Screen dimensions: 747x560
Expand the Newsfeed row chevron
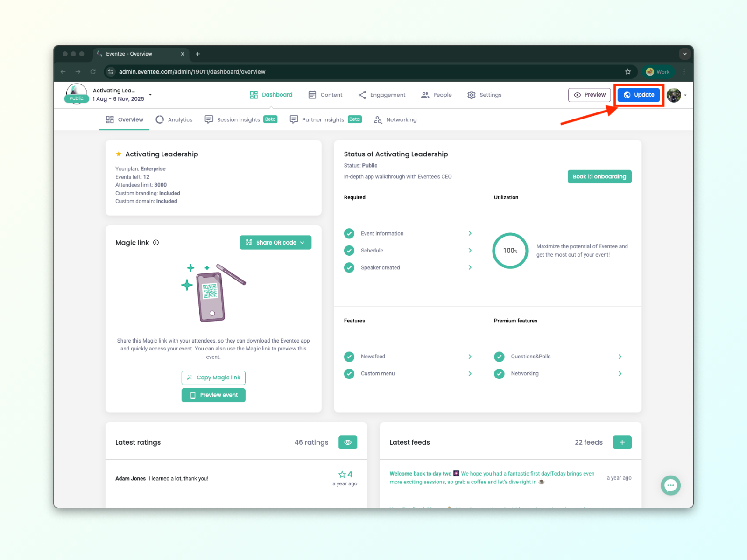coord(470,357)
